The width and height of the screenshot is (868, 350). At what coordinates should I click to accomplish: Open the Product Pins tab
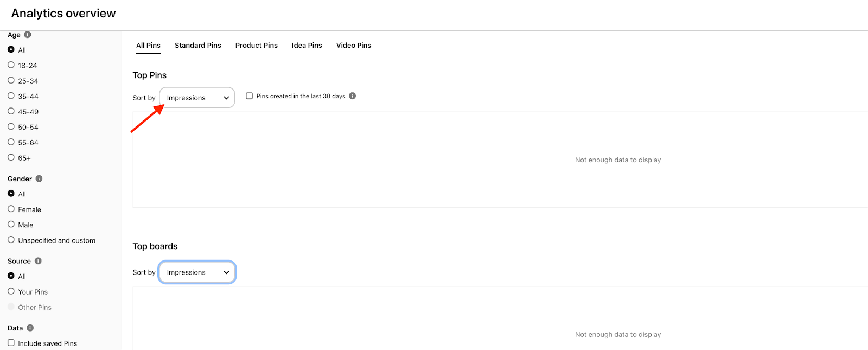click(x=257, y=46)
